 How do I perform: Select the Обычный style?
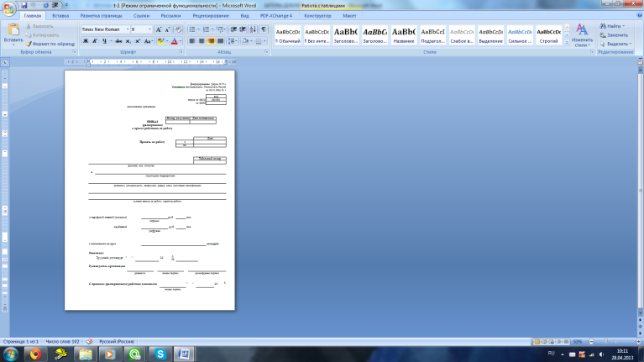pyautogui.click(x=287, y=35)
